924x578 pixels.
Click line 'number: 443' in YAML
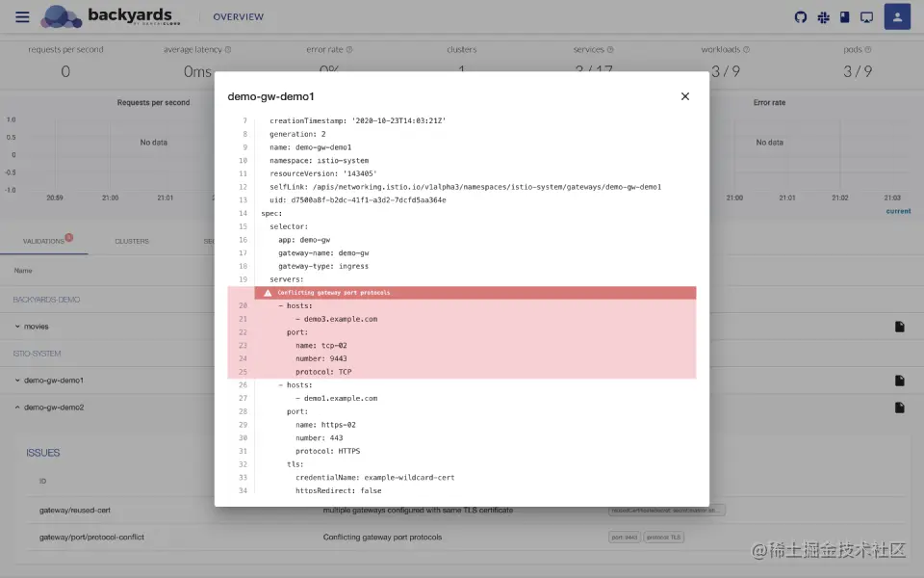pyautogui.click(x=319, y=437)
